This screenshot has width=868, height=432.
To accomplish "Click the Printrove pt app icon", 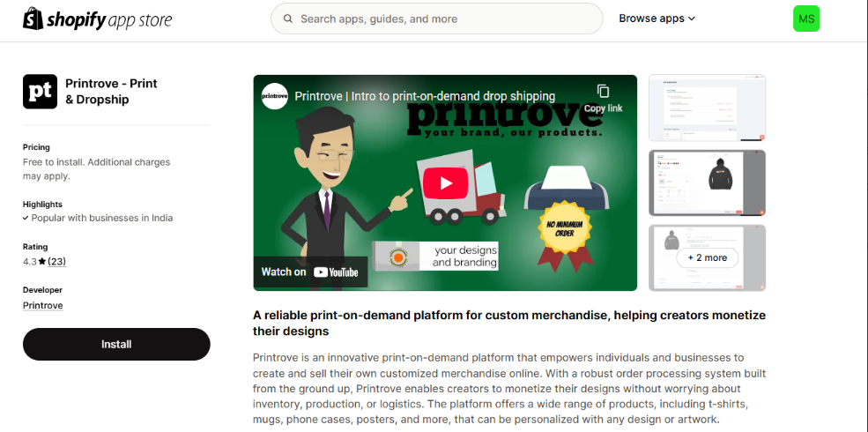I will 40,92.
